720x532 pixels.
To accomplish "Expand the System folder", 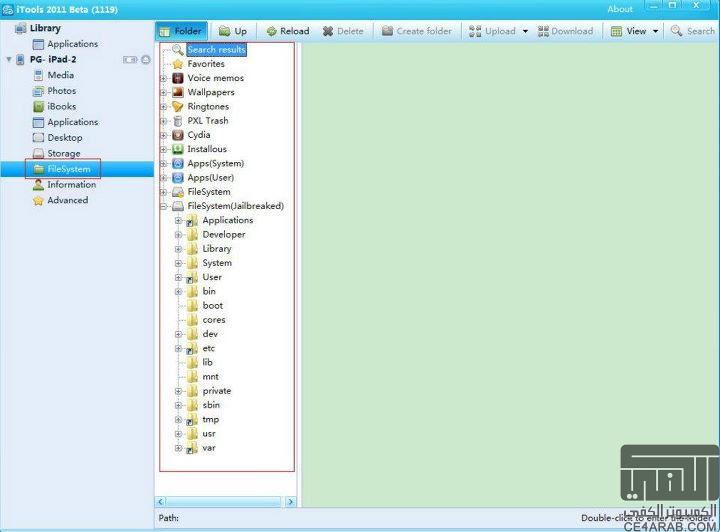I will [179, 263].
